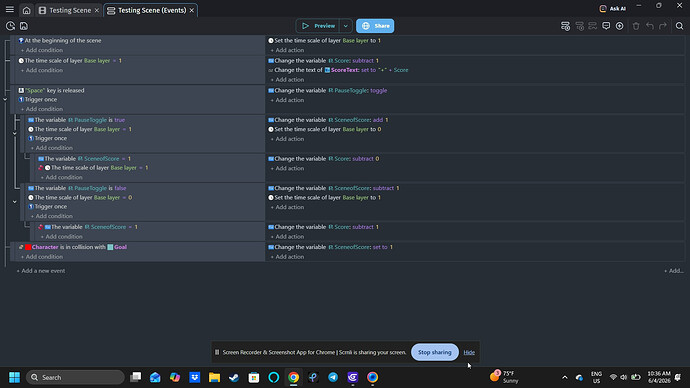Select Change the variable Score: subtract 0
Image resolution: width=690 pixels, height=388 pixels.
323,159
